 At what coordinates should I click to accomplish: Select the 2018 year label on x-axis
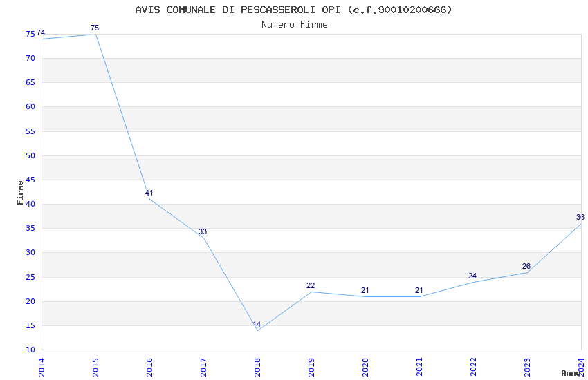click(x=257, y=368)
